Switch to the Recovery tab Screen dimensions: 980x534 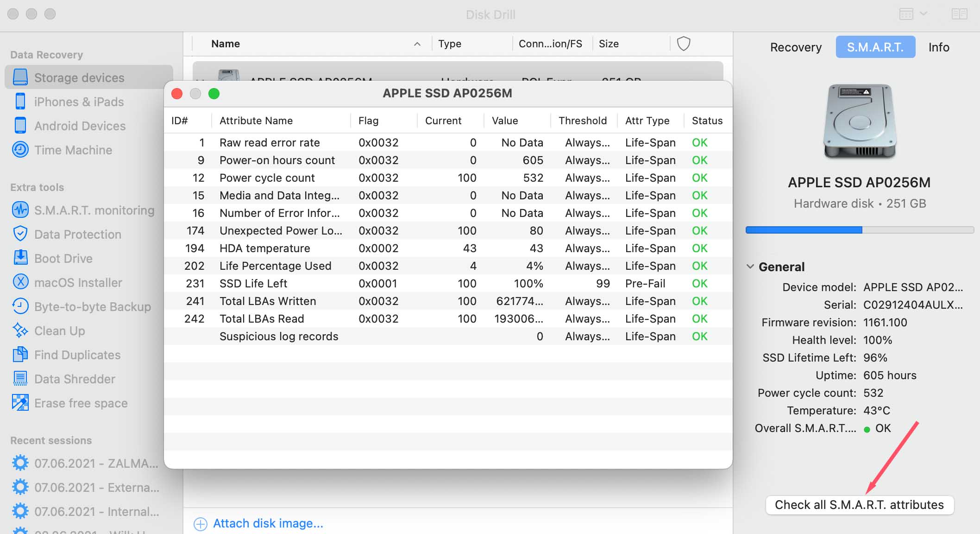pyautogui.click(x=796, y=47)
